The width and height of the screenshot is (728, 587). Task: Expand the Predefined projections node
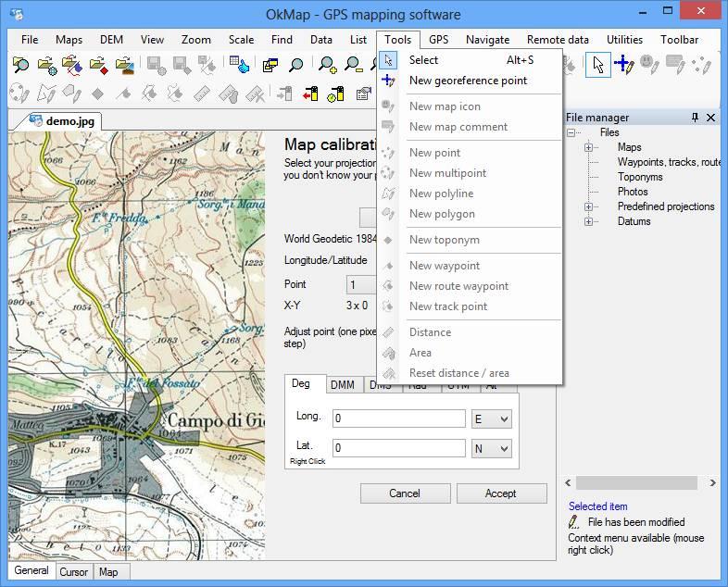pyautogui.click(x=588, y=206)
